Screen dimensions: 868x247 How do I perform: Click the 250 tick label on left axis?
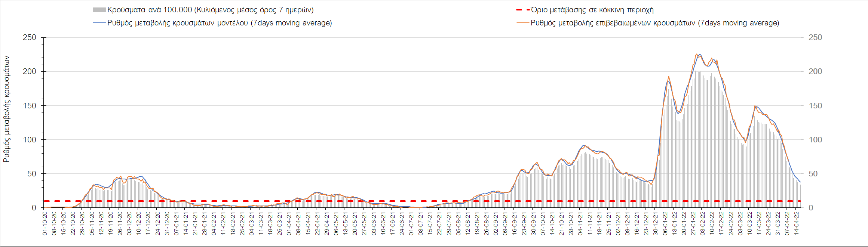[x=29, y=37]
